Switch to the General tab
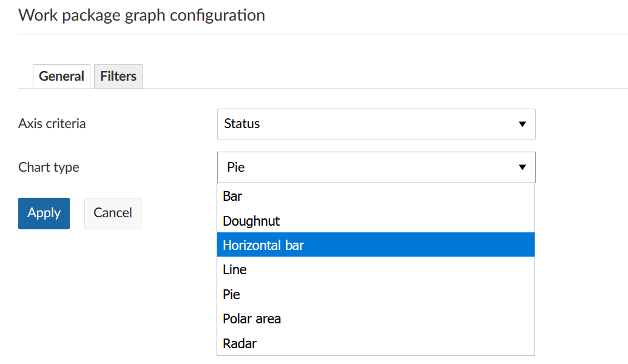This screenshot has width=628, height=364. (x=61, y=76)
